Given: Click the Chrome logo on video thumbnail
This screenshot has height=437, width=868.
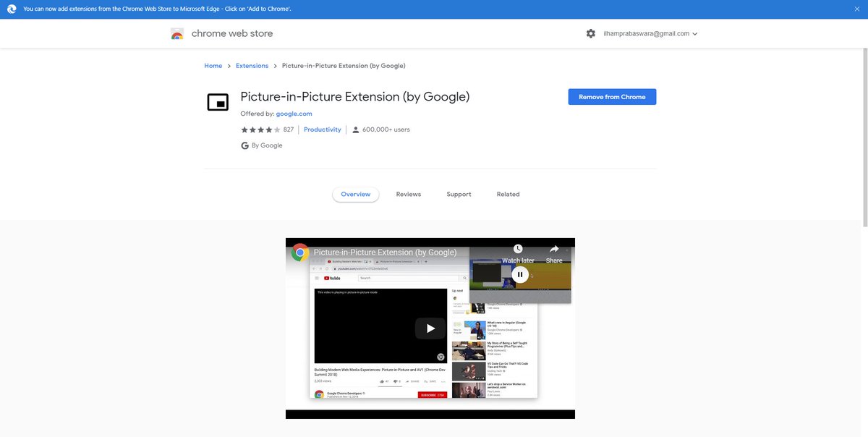Looking at the screenshot, I should [300, 253].
